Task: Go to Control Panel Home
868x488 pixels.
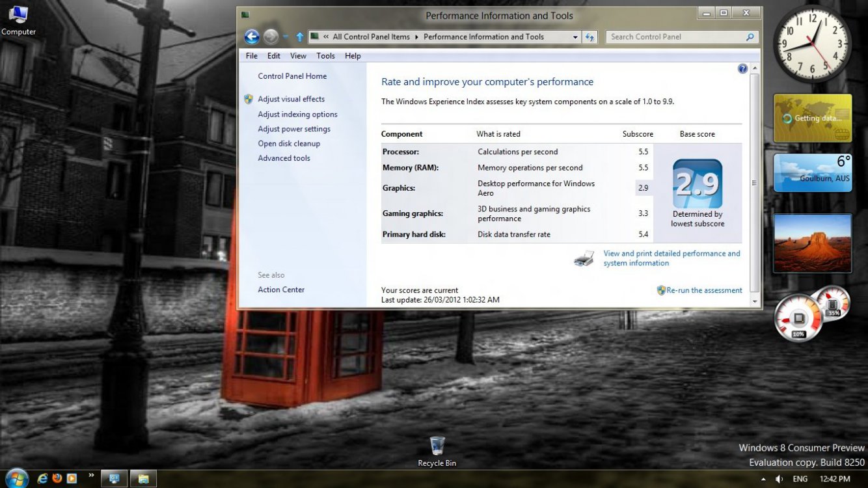Action: click(292, 76)
